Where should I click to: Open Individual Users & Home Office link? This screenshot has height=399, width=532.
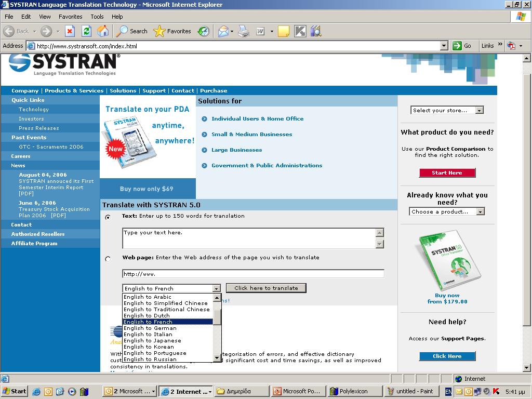(x=258, y=119)
